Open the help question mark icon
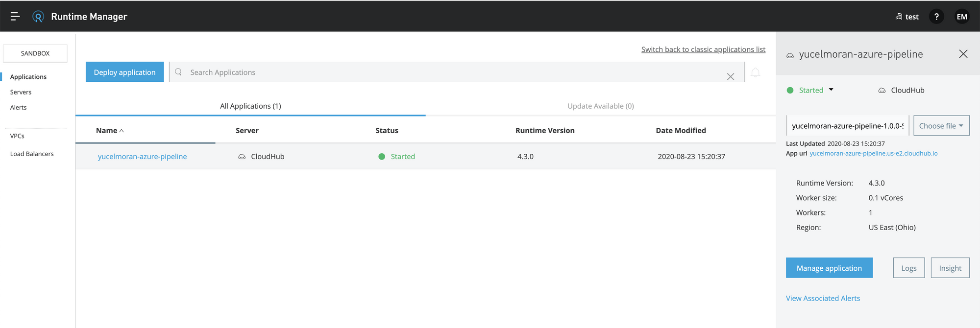 tap(936, 17)
